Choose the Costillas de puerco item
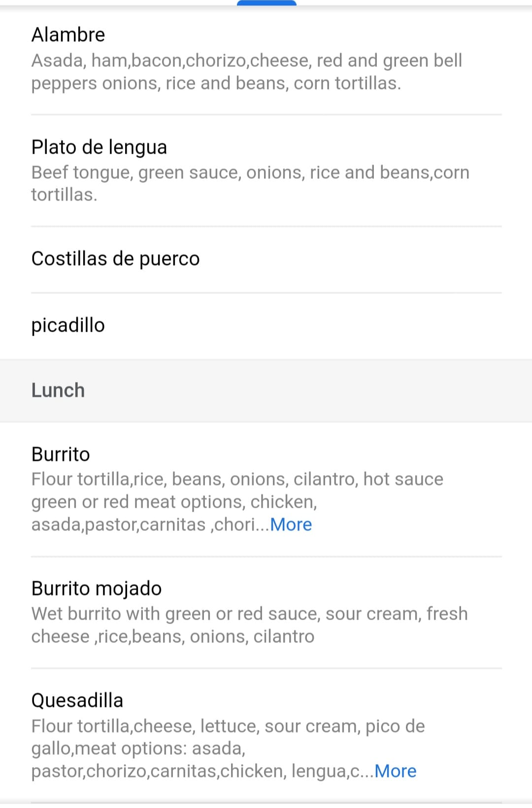 115,259
